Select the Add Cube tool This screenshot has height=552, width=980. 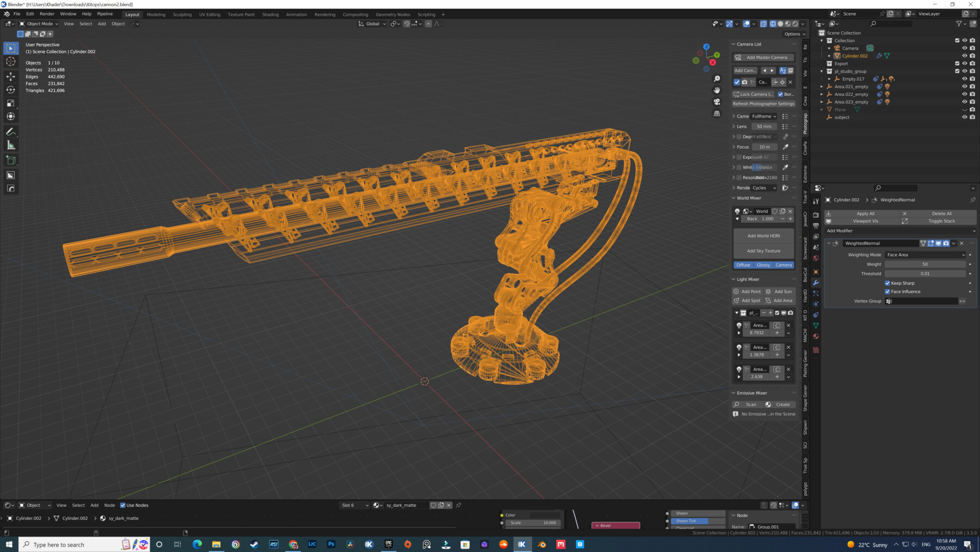[11, 160]
